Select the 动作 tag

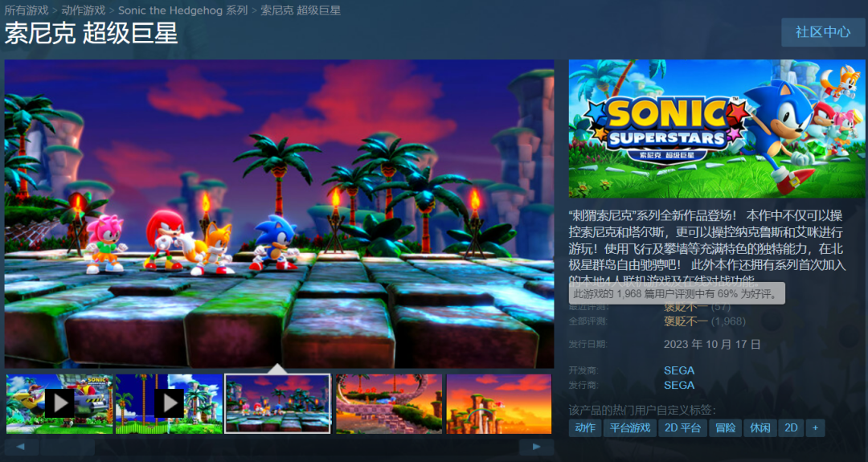[x=585, y=427]
